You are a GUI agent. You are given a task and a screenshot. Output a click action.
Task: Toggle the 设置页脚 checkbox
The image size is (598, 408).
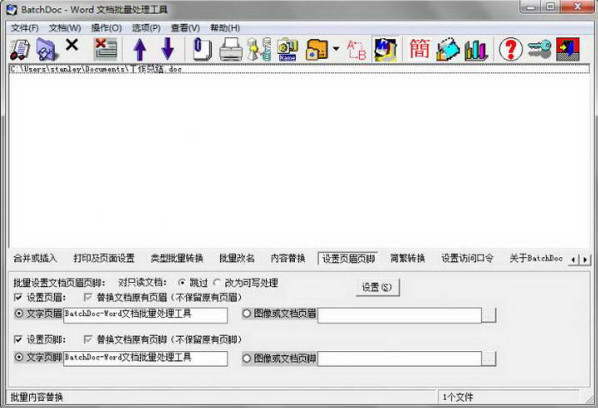click(x=18, y=339)
